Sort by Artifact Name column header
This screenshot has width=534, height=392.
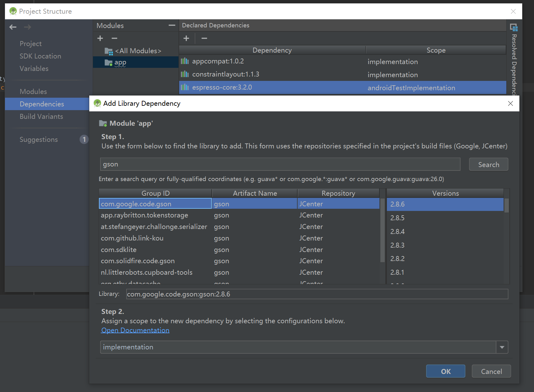point(255,193)
